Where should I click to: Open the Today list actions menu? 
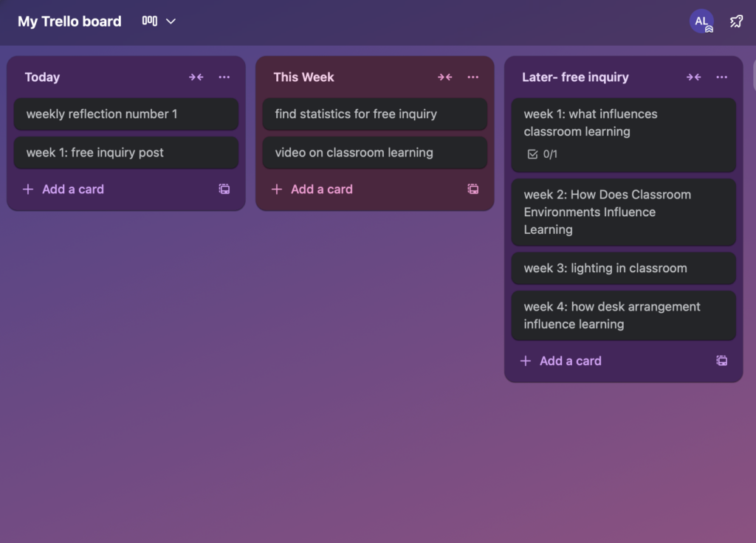(224, 77)
